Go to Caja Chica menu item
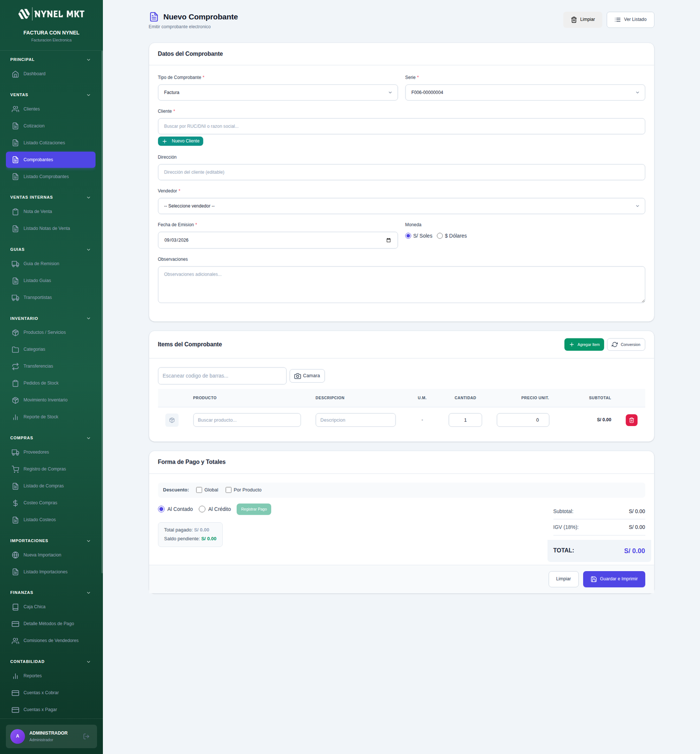700x754 pixels. 34,607
